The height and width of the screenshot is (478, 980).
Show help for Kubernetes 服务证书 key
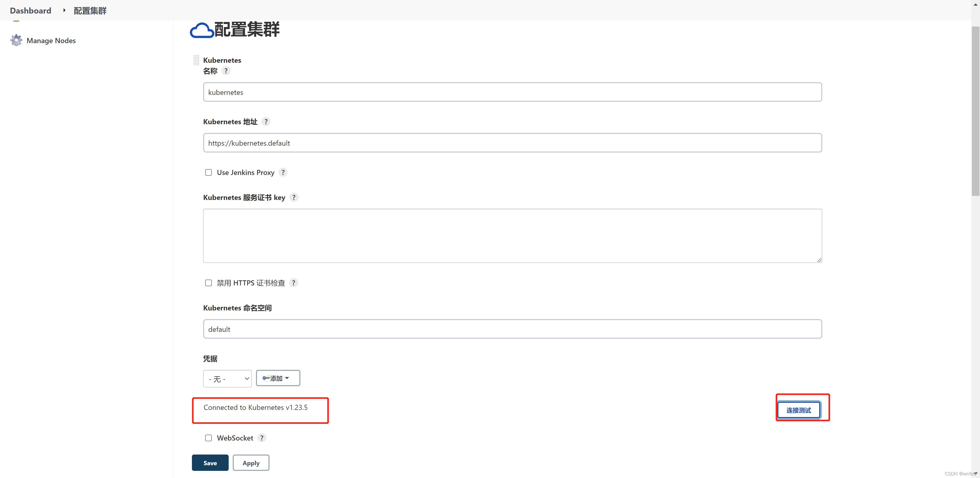294,197
